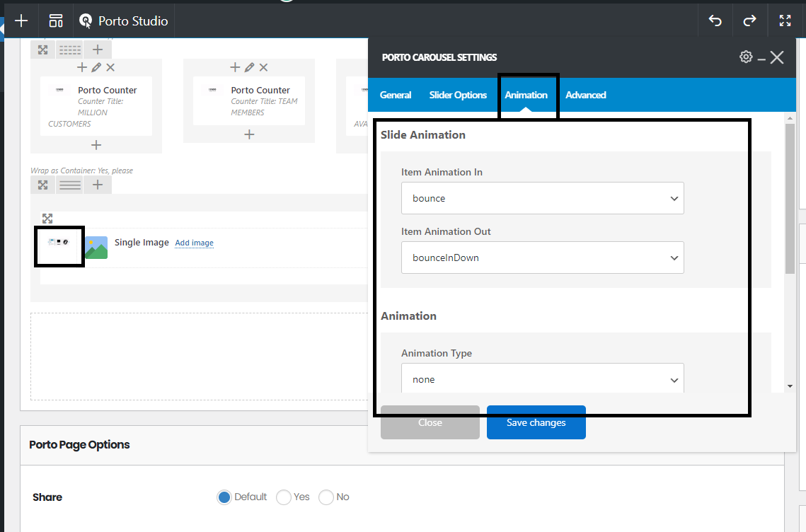
Task: Click the add element plus icon in top toolbar
Action: pos(21,21)
